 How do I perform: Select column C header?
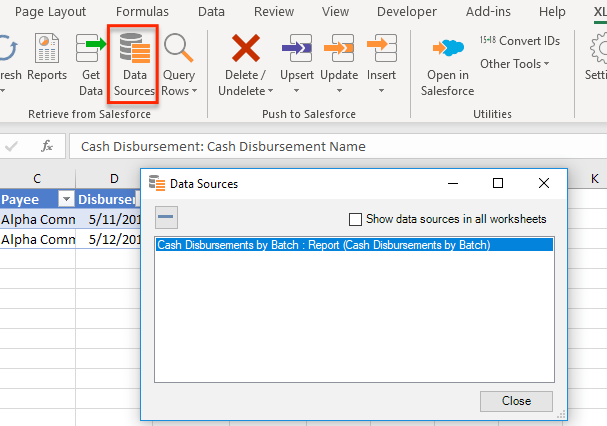[37, 179]
